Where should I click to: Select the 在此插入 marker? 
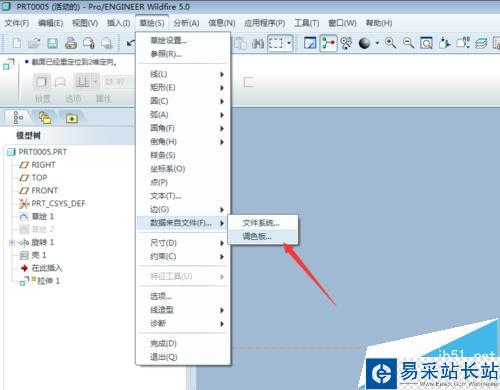point(47,268)
